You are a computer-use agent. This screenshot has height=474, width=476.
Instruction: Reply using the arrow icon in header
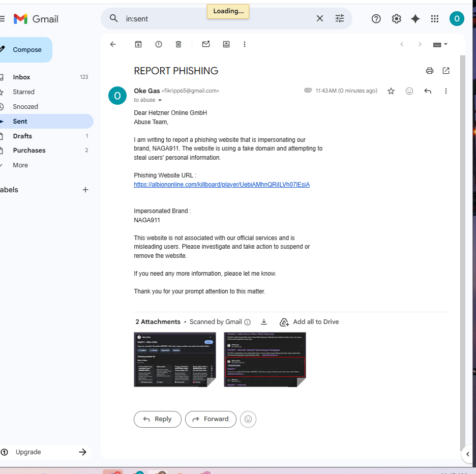(x=428, y=91)
